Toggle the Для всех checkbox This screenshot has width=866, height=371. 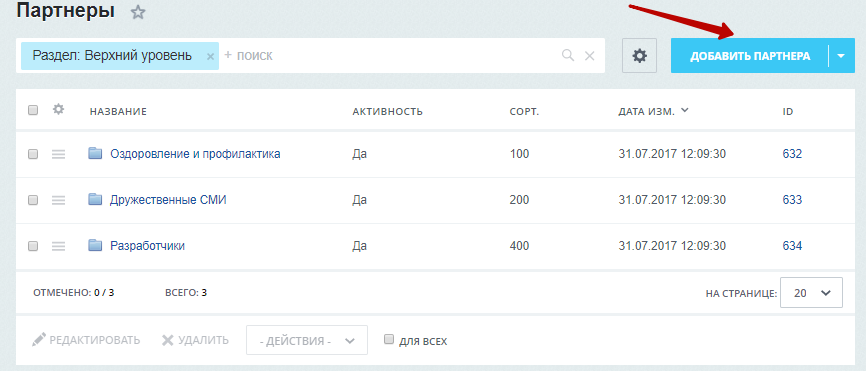coord(389,339)
